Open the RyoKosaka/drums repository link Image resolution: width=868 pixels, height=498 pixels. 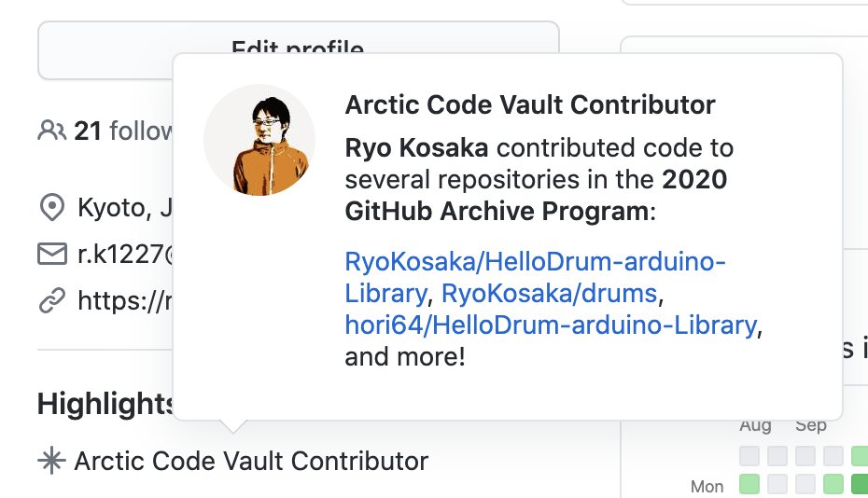click(549, 294)
